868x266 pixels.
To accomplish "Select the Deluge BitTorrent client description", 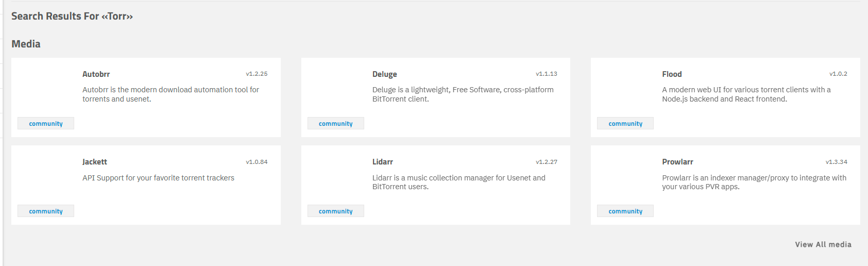I will pyautogui.click(x=463, y=94).
